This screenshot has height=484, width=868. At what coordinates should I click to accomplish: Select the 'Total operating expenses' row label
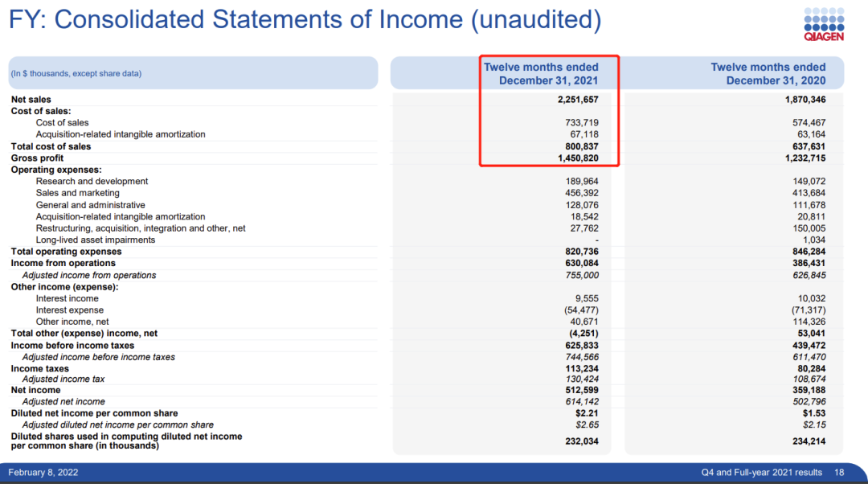pyautogui.click(x=66, y=252)
